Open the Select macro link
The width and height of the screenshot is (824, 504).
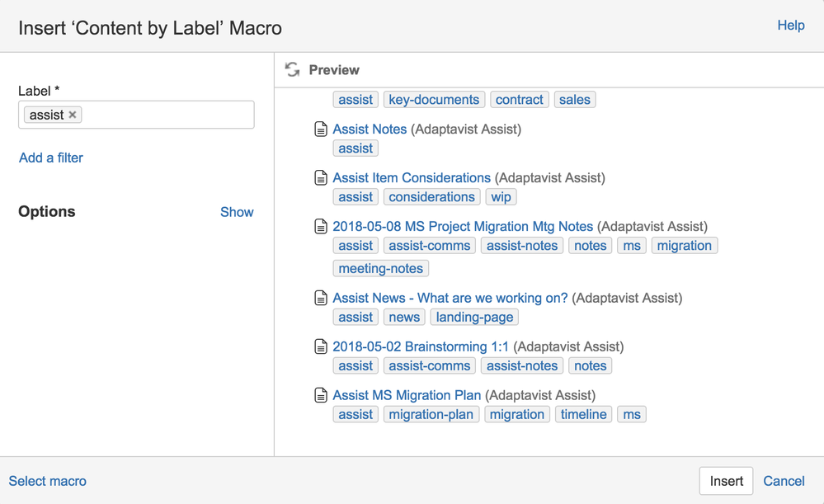[48, 481]
